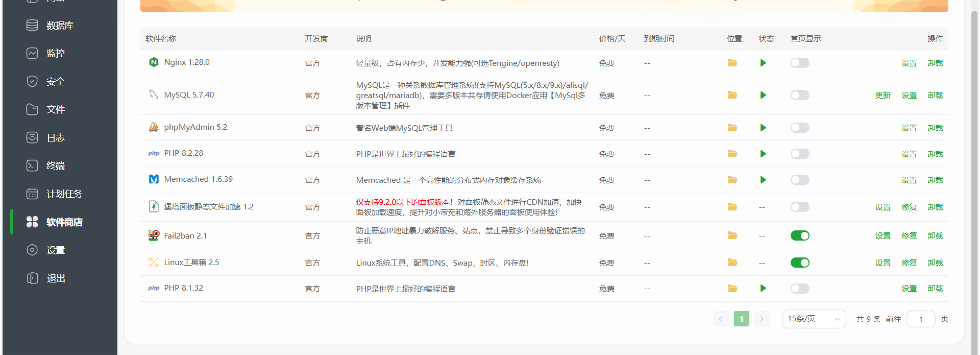
Task: Toggle PHP 8.1.32 homepage display switch
Action: coord(800,289)
